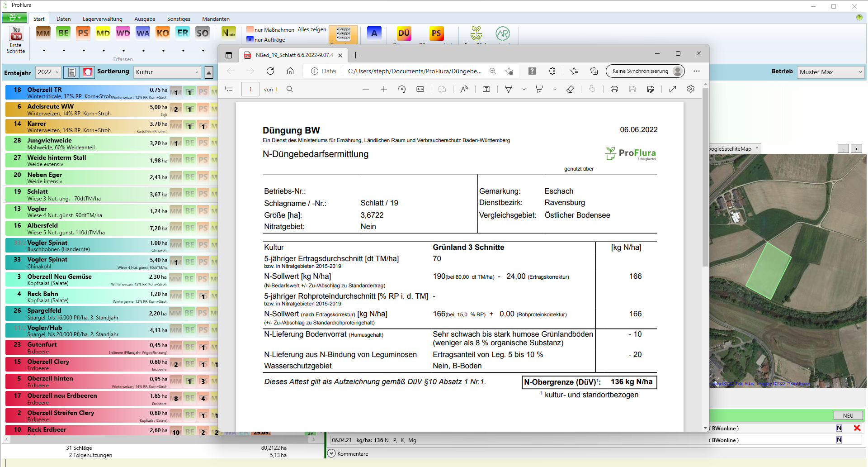The width and height of the screenshot is (868, 467).
Task: Print the PDF using printer icon
Action: 614,90
